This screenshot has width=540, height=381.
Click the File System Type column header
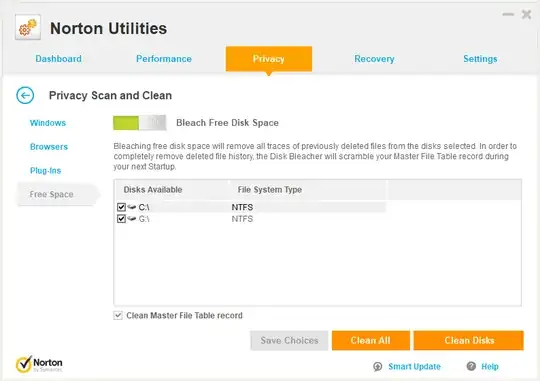270,189
